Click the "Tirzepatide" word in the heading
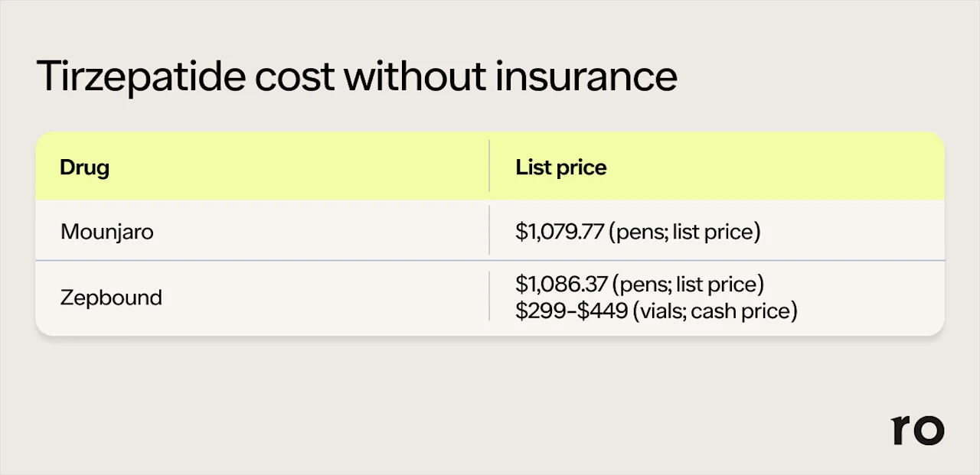Image resolution: width=980 pixels, height=475 pixels. [140, 76]
